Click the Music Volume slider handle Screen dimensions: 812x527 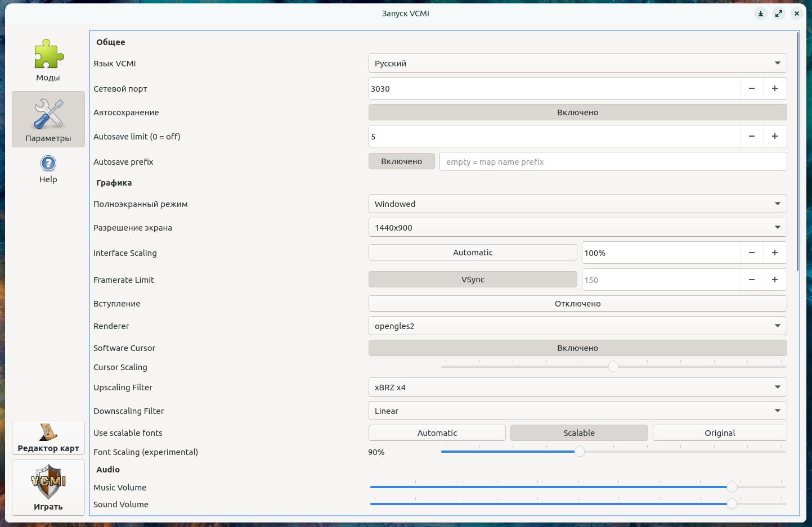click(x=732, y=487)
